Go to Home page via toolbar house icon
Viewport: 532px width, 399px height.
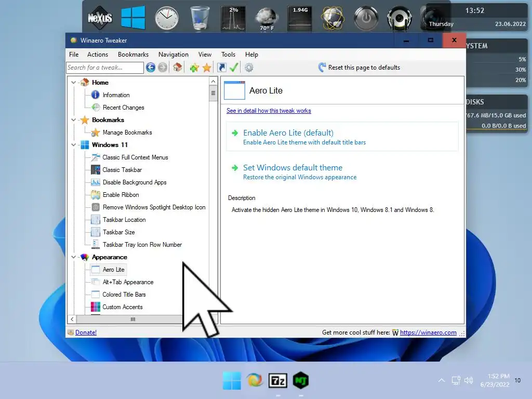[178, 68]
